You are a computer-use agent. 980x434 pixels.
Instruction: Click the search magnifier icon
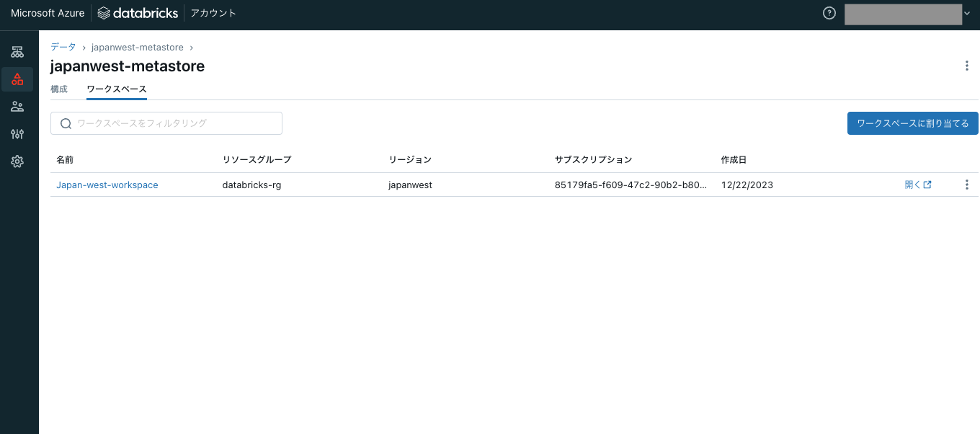pos(66,123)
